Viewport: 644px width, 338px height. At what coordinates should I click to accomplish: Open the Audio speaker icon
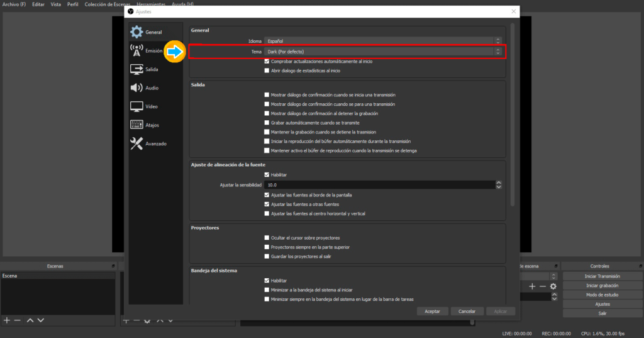[136, 88]
